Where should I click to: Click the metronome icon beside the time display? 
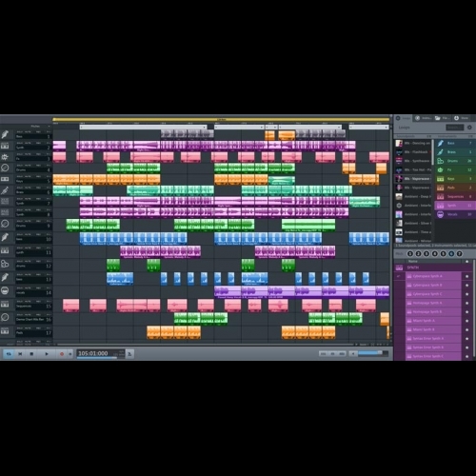point(129,354)
